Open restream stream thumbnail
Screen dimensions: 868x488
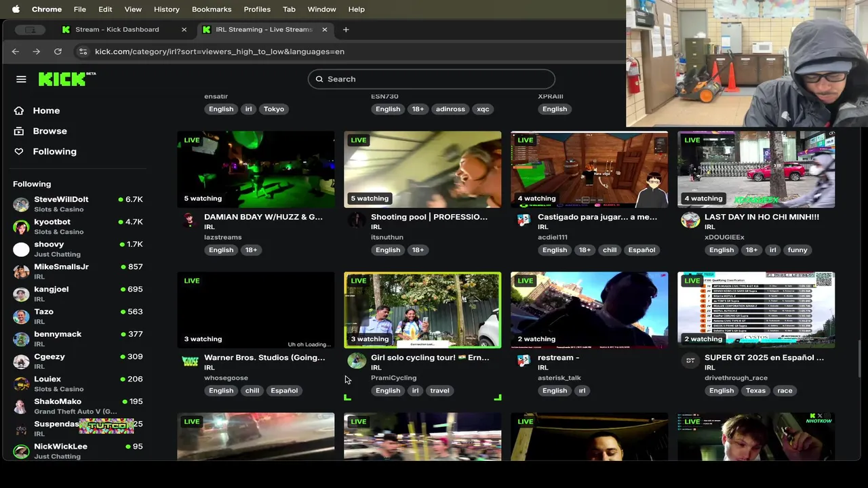pyautogui.click(x=589, y=310)
